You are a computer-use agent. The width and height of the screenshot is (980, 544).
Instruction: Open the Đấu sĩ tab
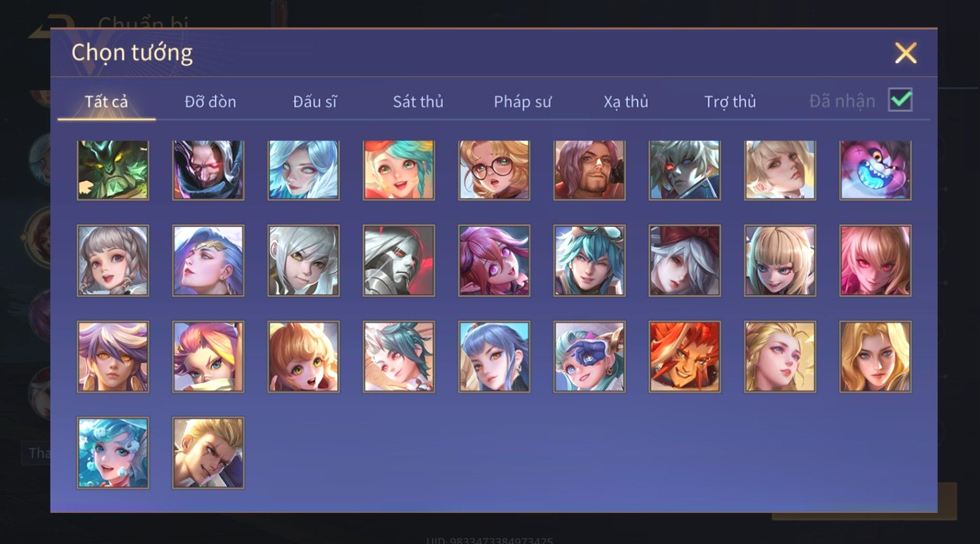tap(315, 102)
